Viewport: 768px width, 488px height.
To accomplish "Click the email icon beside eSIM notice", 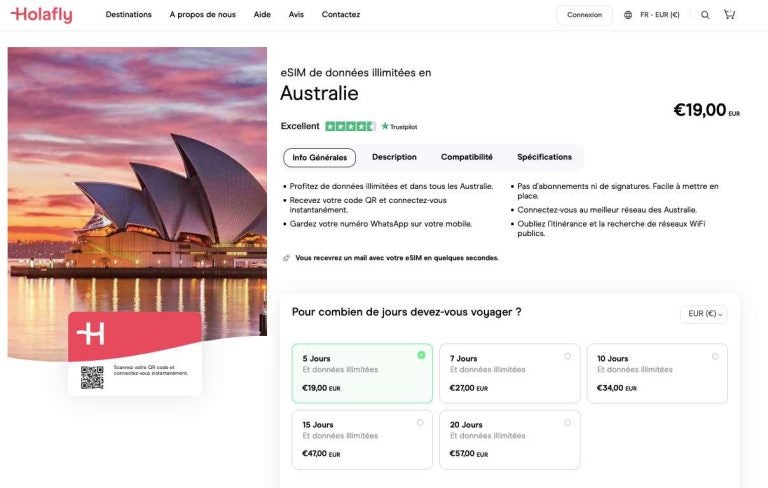I will [286, 258].
